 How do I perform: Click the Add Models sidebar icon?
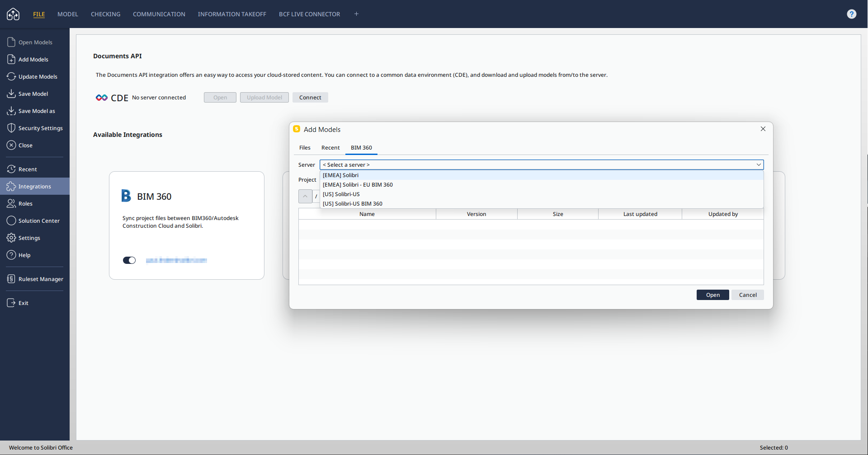tap(11, 59)
